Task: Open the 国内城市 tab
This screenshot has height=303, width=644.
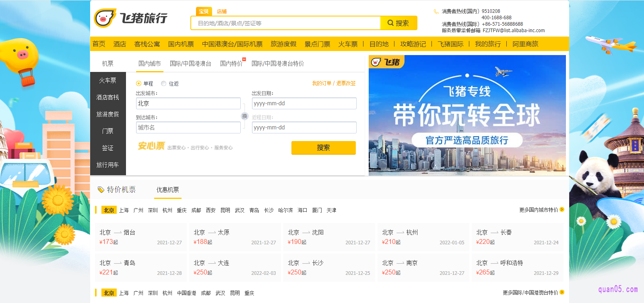Action: tap(149, 63)
